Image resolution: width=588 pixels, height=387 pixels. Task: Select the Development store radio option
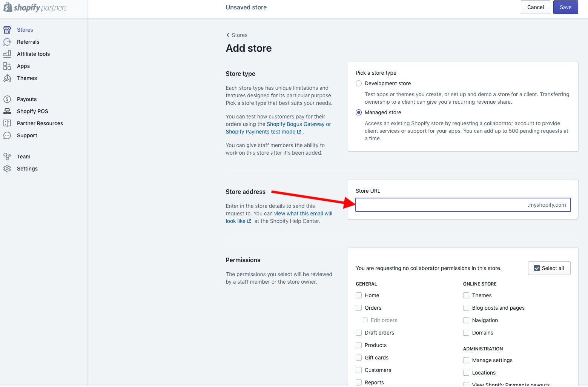pos(359,83)
